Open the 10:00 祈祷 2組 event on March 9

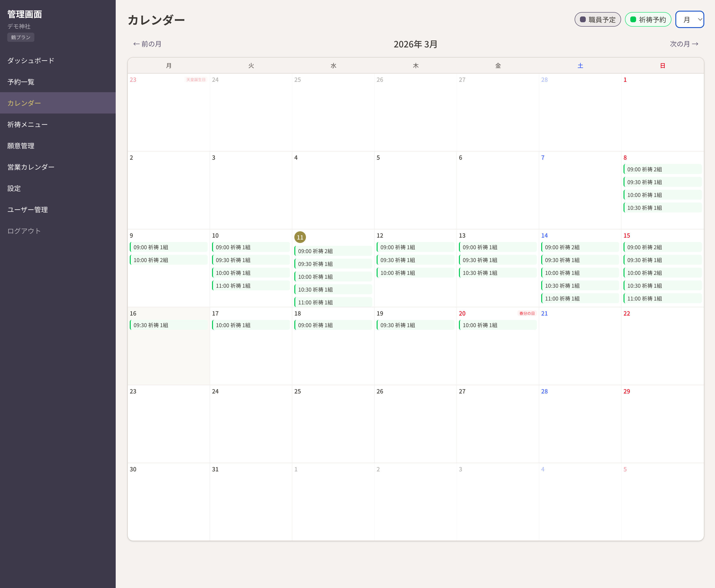click(x=168, y=260)
